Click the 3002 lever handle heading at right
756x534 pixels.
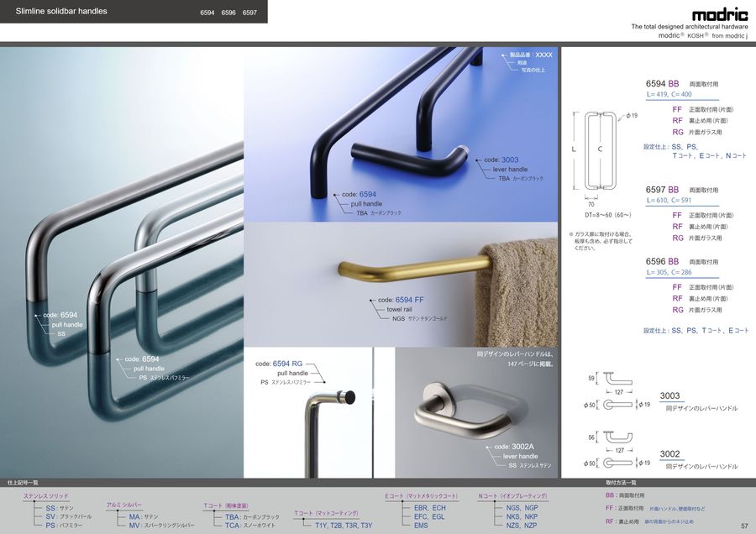click(669, 453)
